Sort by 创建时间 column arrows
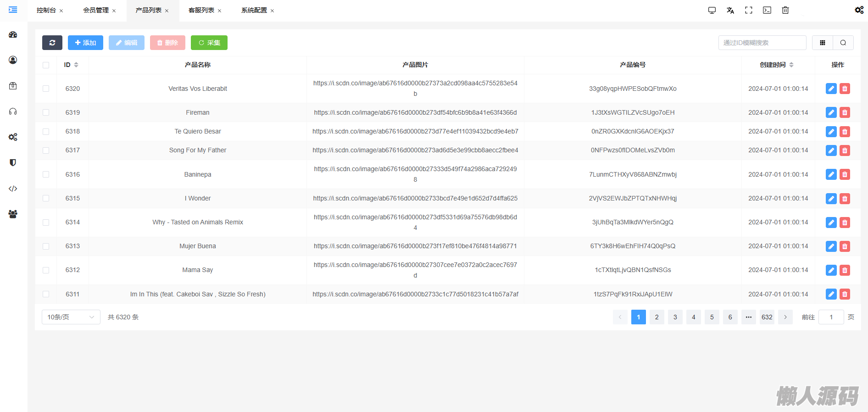 tap(791, 65)
